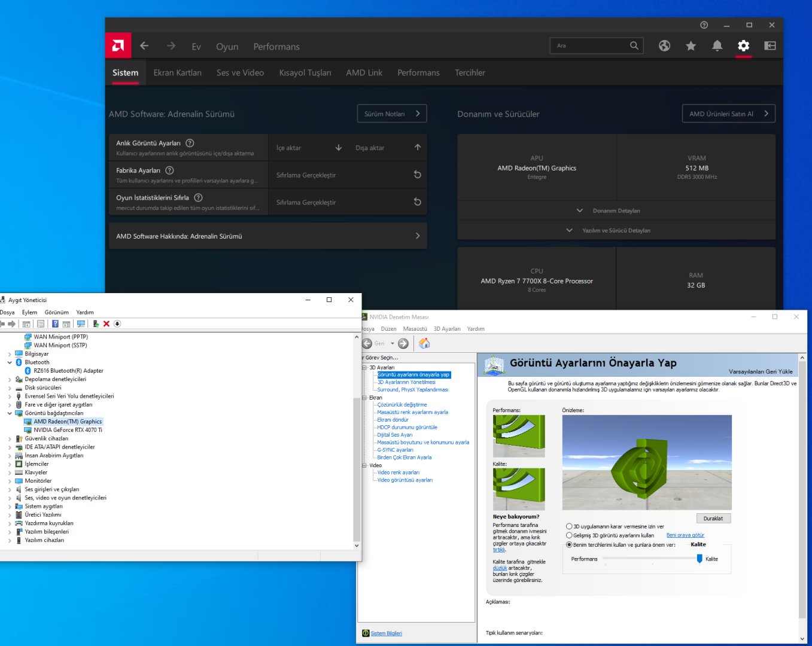Viewport: 812px width, 646px height.
Task: Click Performans-Kalite slider thumb
Action: pos(700,559)
